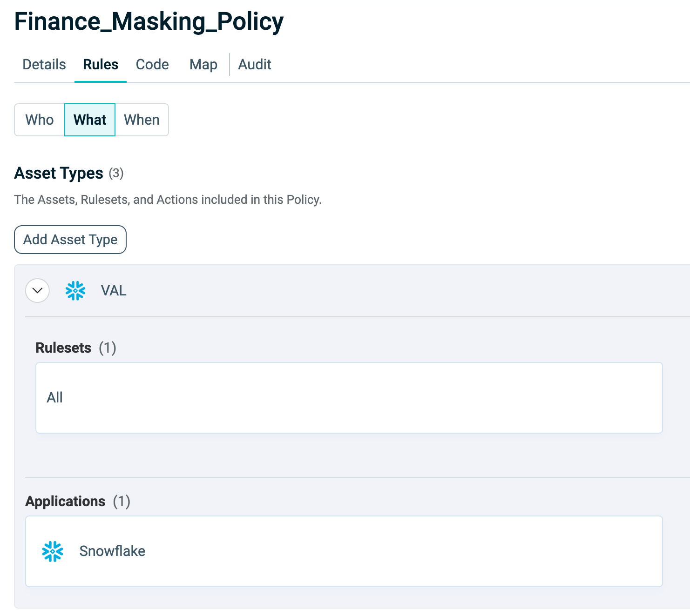690x616 pixels.
Task: Select the Who rule segment
Action: pyautogui.click(x=40, y=120)
